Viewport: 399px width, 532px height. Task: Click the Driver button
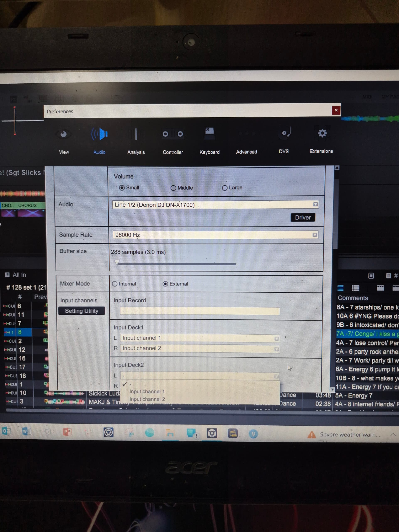pos(303,217)
